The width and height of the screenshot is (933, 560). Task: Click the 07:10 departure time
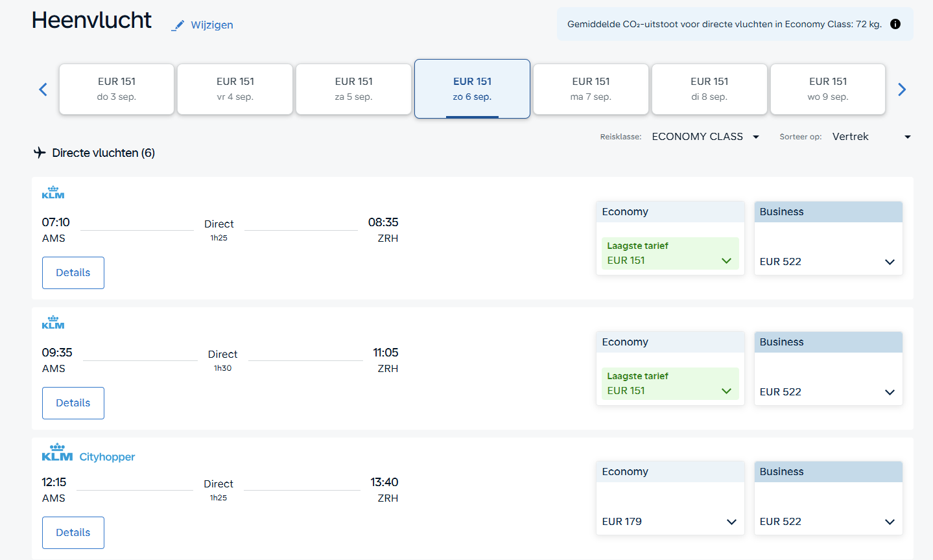[56, 222]
